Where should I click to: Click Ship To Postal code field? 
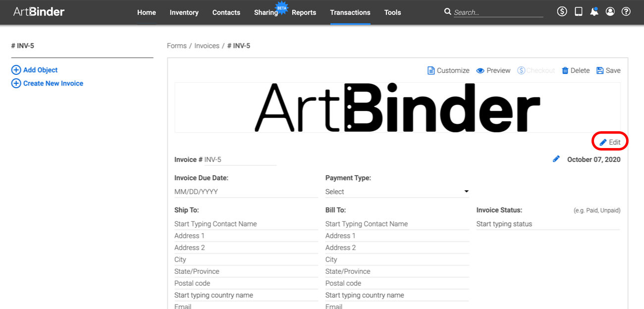coord(246,283)
